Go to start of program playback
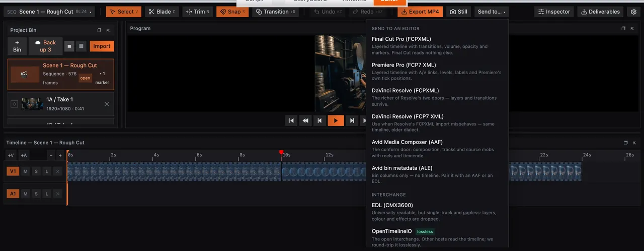Screen dimensions: 644x251 click(x=291, y=120)
